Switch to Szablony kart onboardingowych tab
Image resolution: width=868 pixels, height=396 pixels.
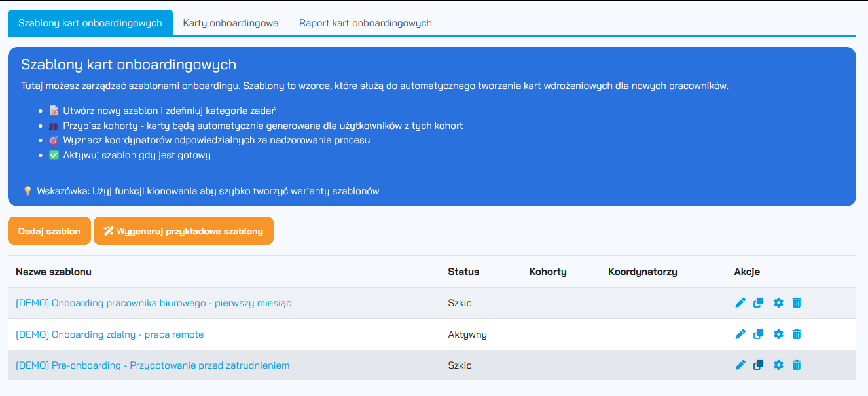pyautogui.click(x=90, y=23)
